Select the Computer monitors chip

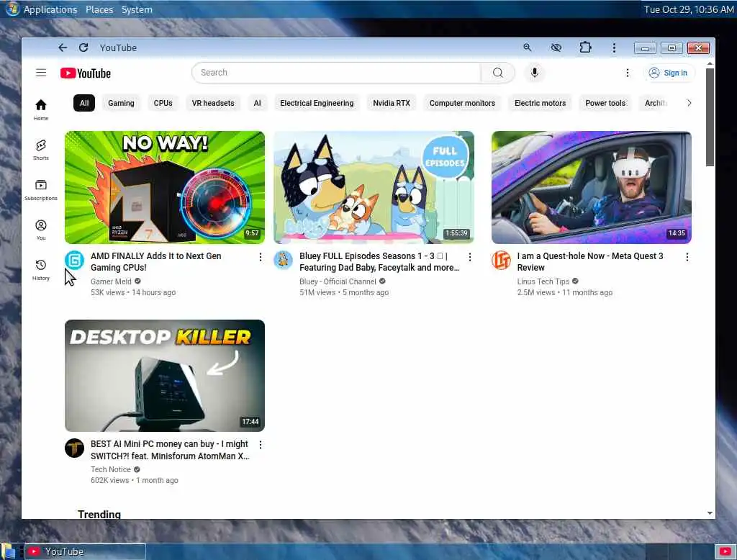click(462, 103)
